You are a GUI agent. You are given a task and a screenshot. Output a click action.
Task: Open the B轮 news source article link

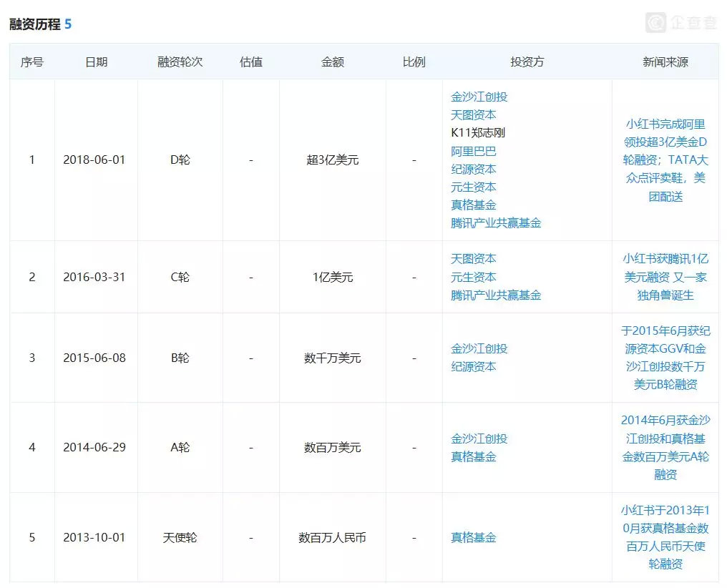tap(664, 358)
